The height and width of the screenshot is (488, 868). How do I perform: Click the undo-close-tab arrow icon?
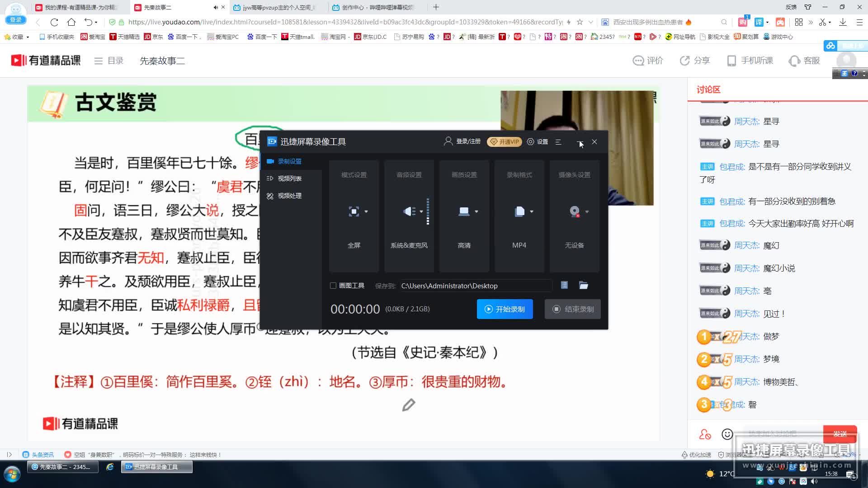[x=89, y=22]
